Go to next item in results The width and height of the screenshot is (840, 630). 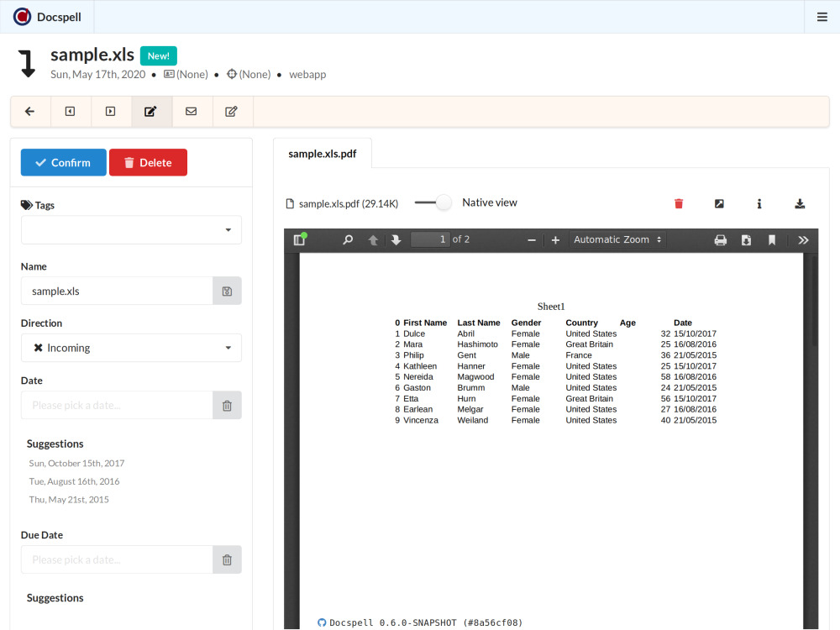tap(111, 112)
